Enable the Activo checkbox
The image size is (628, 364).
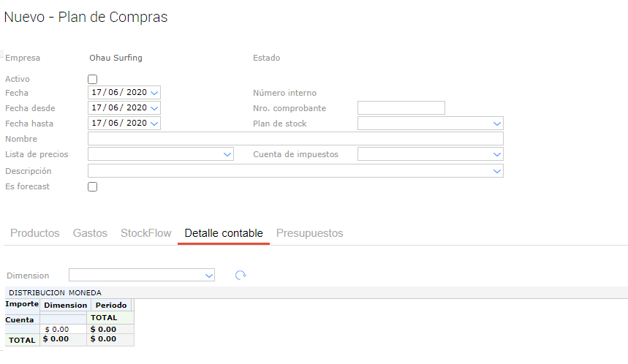[92, 79]
